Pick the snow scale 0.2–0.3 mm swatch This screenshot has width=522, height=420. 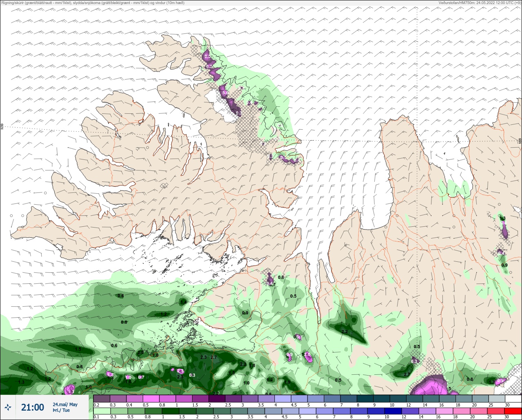tap(102, 398)
